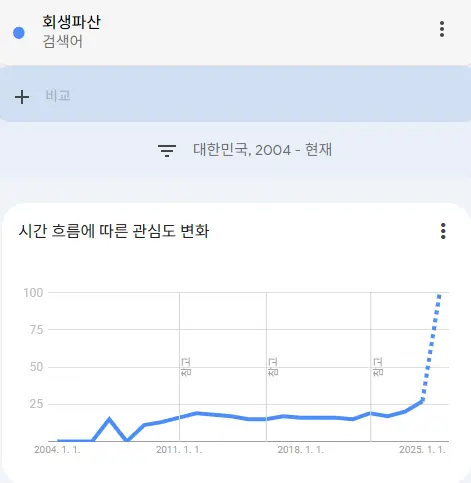Open chart options for 시간 흐름에 따른 관심도 변화
Screen dimensions: 471x483
443,231
